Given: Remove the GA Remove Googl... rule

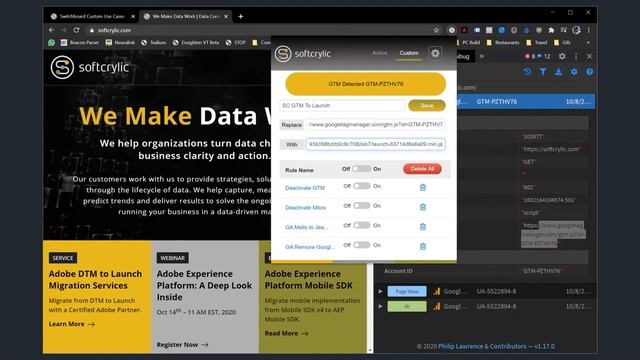Looking at the screenshot, I should [x=423, y=246].
